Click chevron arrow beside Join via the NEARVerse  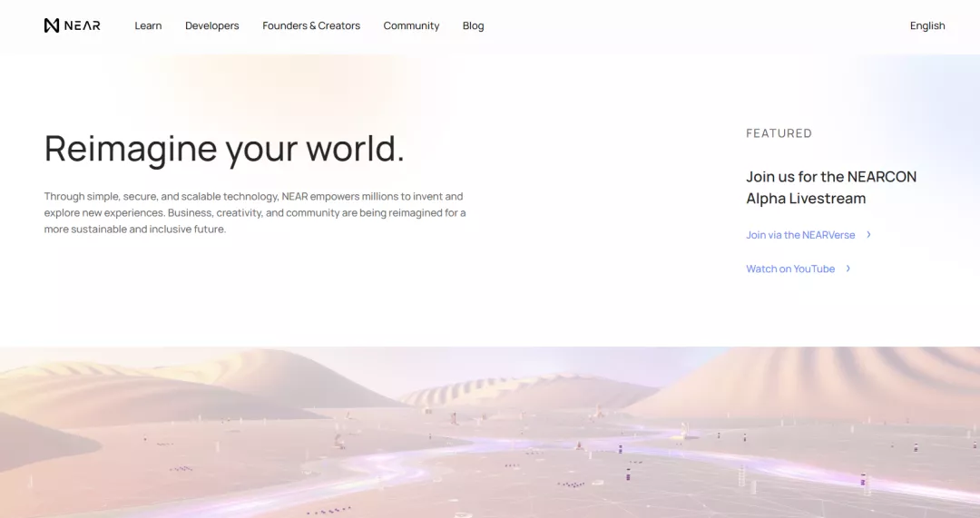[x=868, y=235]
